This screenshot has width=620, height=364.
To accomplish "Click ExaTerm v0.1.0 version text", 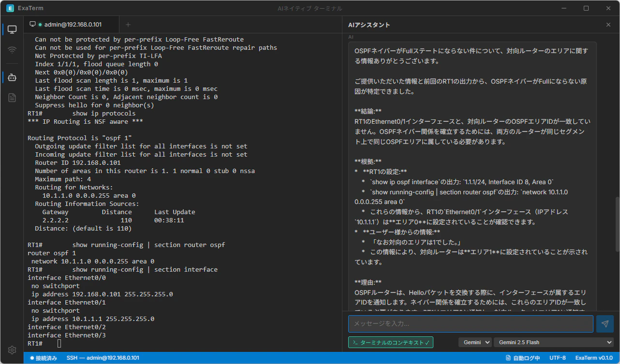I will point(594,358).
